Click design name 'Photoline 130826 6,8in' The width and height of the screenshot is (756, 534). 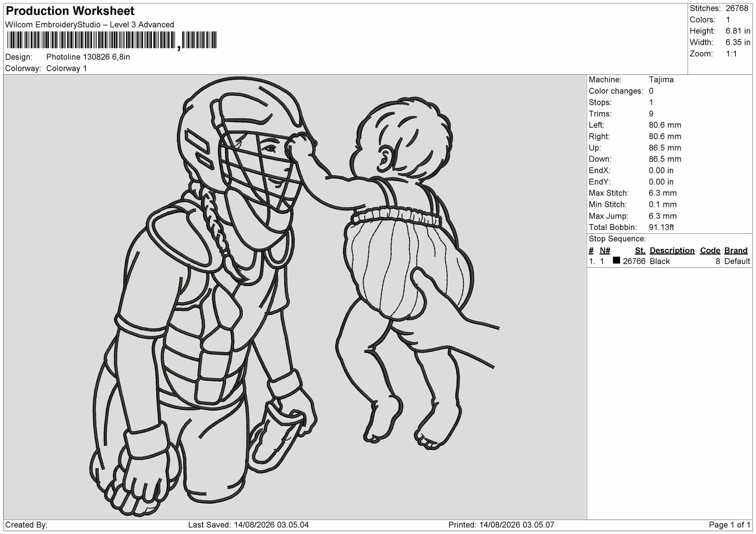[88, 57]
